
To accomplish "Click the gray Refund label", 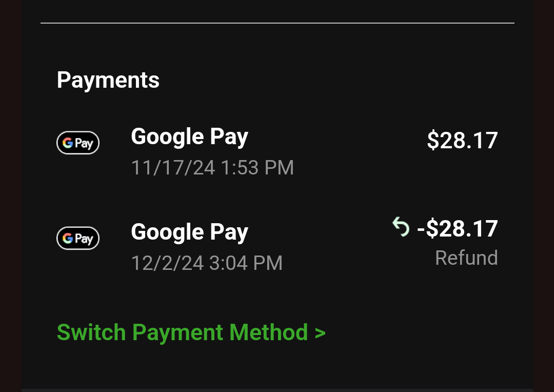I will pyautogui.click(x=466, y=258).
